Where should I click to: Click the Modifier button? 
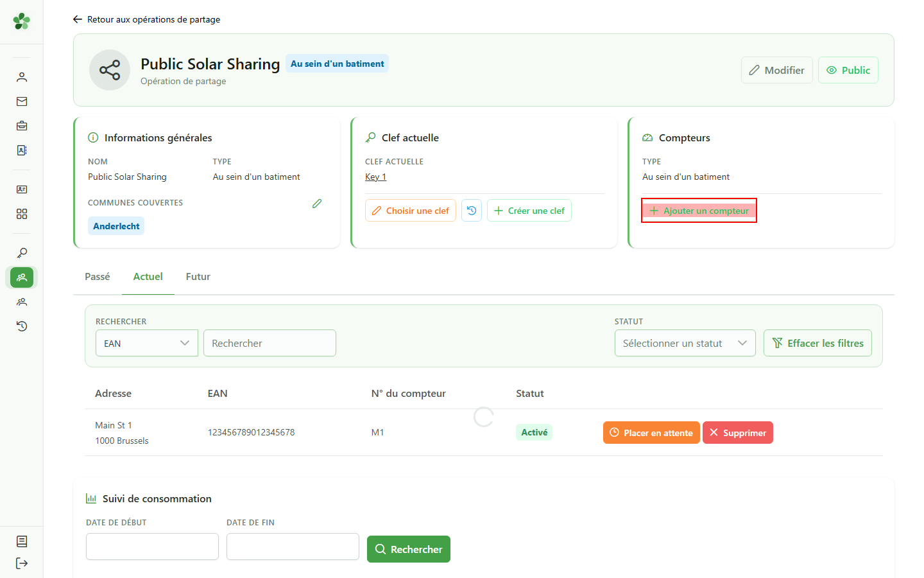[777, 70]
